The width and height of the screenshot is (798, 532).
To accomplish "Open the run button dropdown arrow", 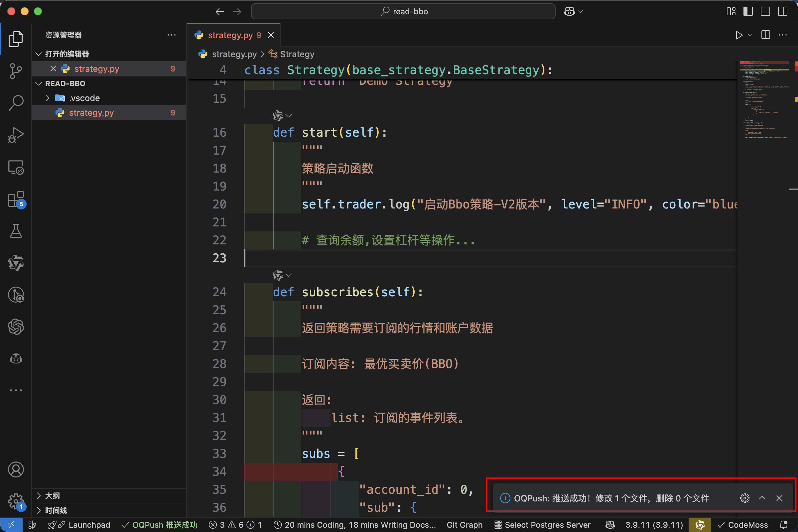I will [x=750, y=35].
